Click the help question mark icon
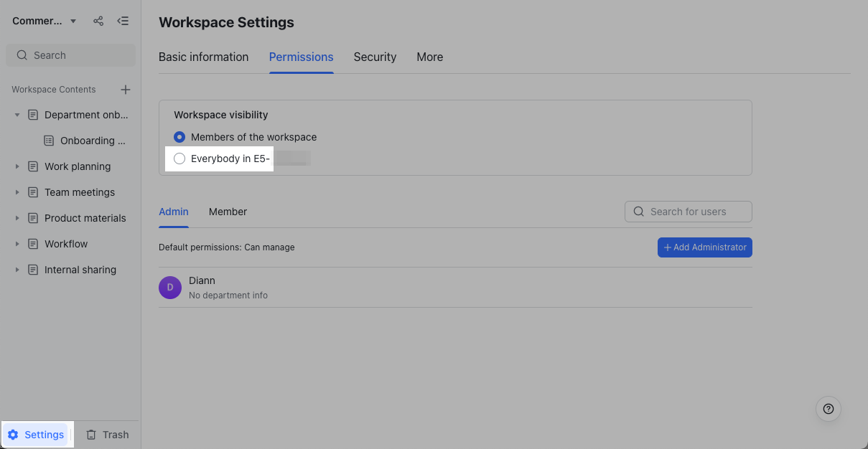This screenshot has height=449, width=868. coord(828,409)
